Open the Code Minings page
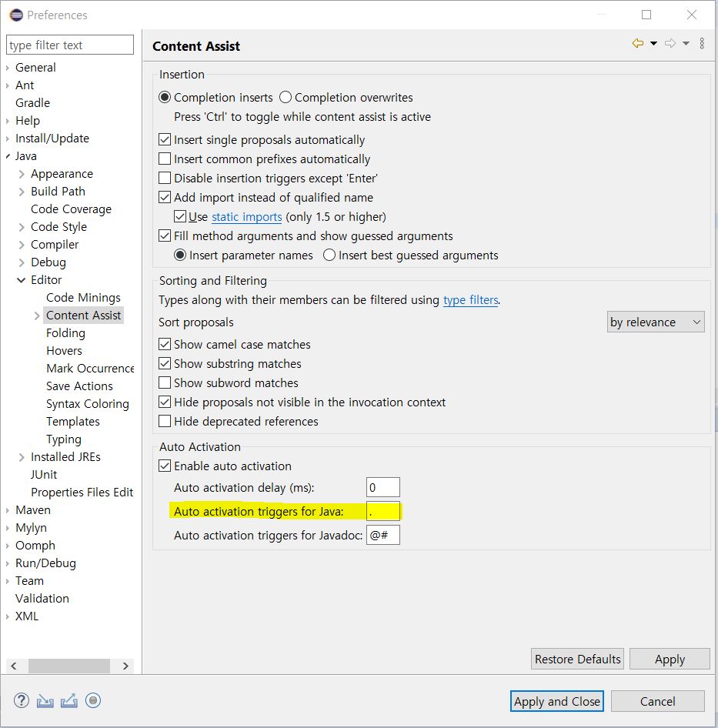This screenshot has height=728, width=718. coord(83,297)
